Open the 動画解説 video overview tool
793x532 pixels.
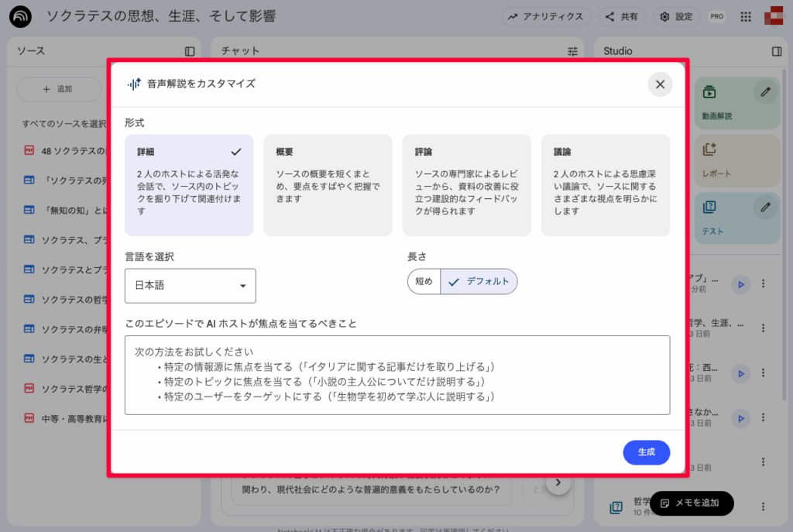pos(734,104)
